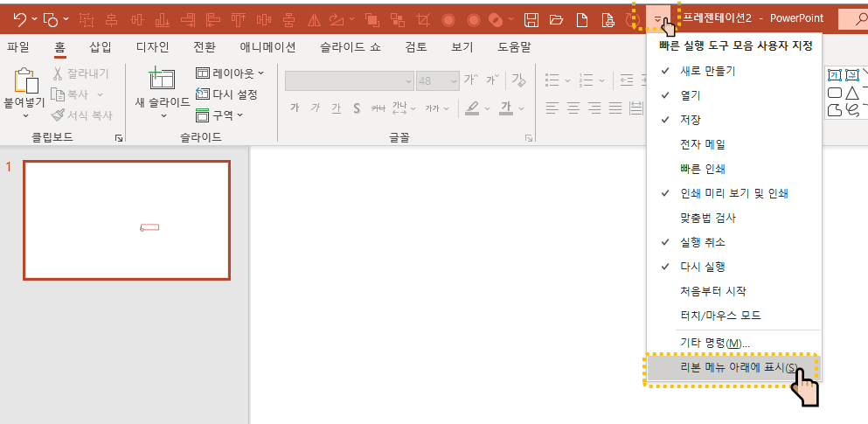This screenshot has height=424, width=868.
Task: Open the 글꼴 group dialog launcher
Action: pyautogui.click(x=529, y=138)
